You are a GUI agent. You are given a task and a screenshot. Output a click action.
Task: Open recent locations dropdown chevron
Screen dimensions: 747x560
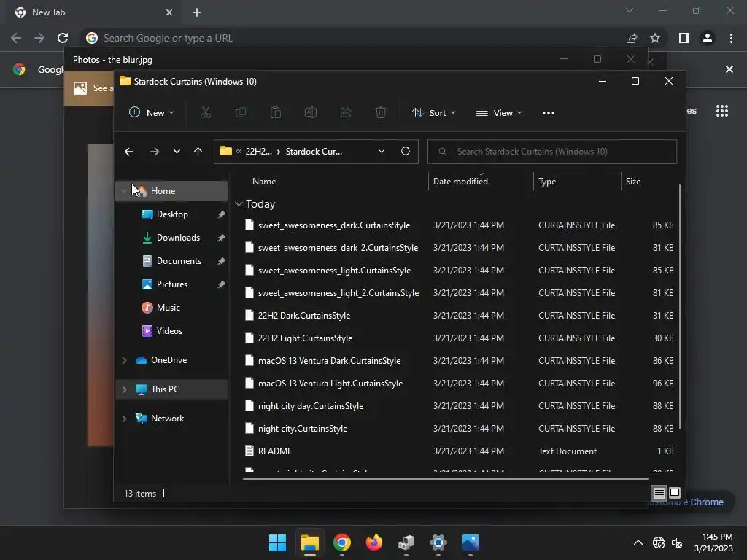[177, 152]
